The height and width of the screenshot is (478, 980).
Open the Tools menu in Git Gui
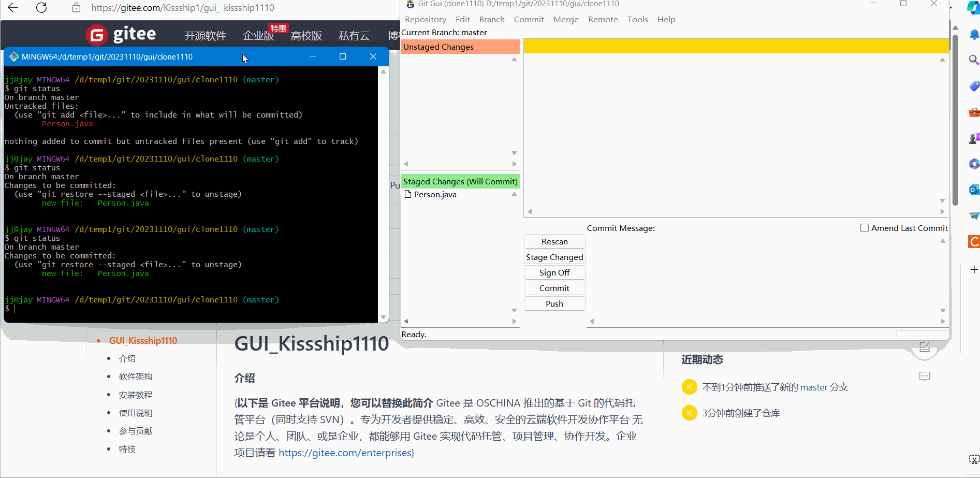point(637,19)
